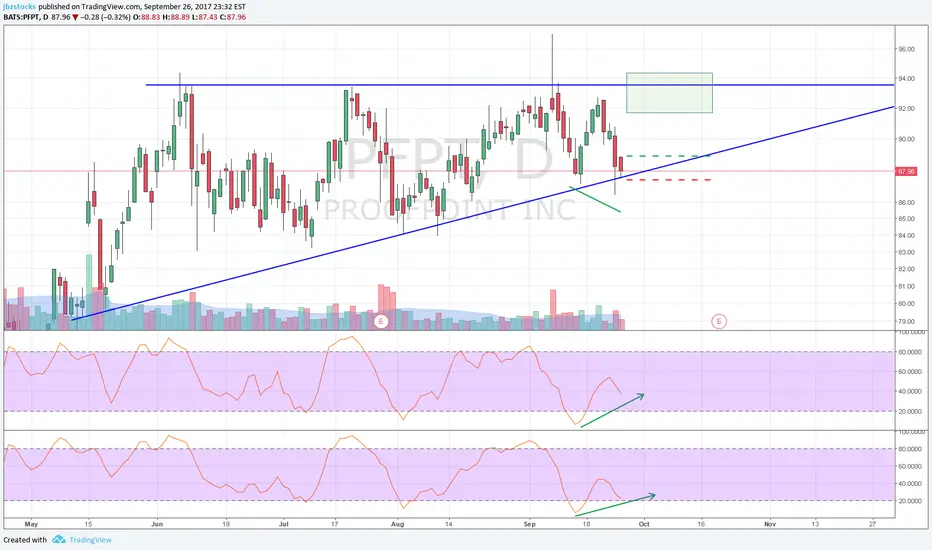Click the May date axis label
Viewport: 932px width, 550px height.
coord(31,524)
